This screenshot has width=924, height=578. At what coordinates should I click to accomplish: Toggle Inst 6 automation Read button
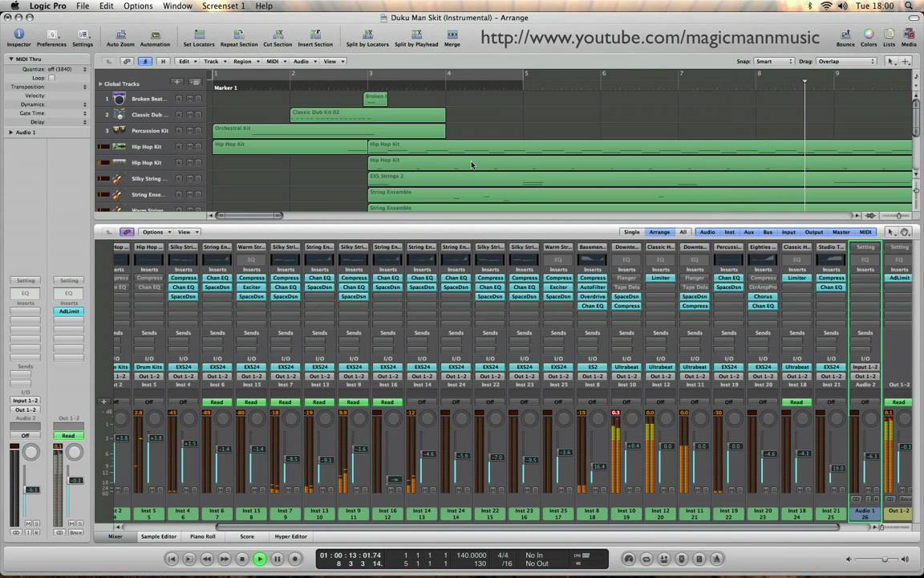[217, 402]
